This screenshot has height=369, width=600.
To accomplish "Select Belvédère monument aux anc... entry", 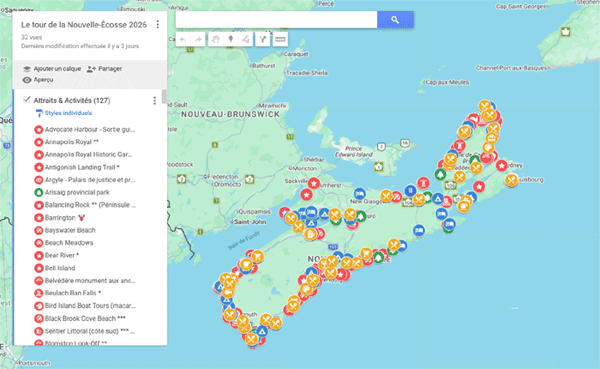I will tap(90, 281).
